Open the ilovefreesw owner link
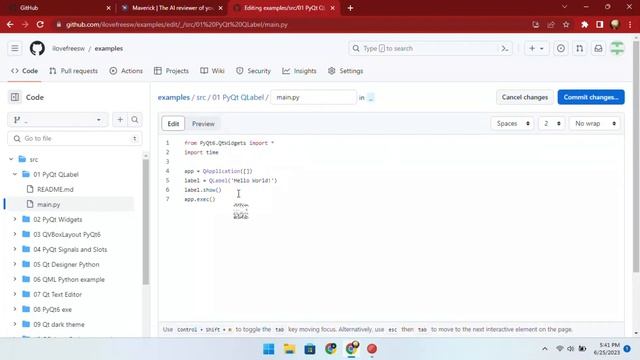This screenshot has height=360, width=640. 68,48
